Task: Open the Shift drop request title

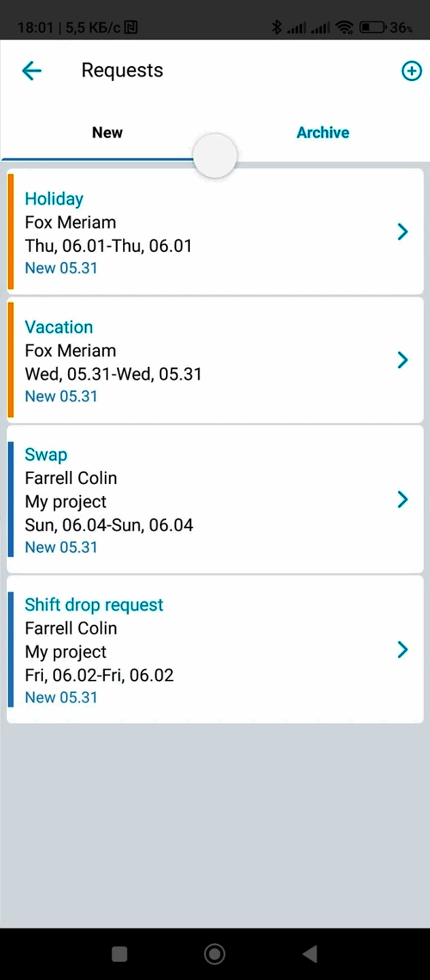Action: [x=95, y=605]
